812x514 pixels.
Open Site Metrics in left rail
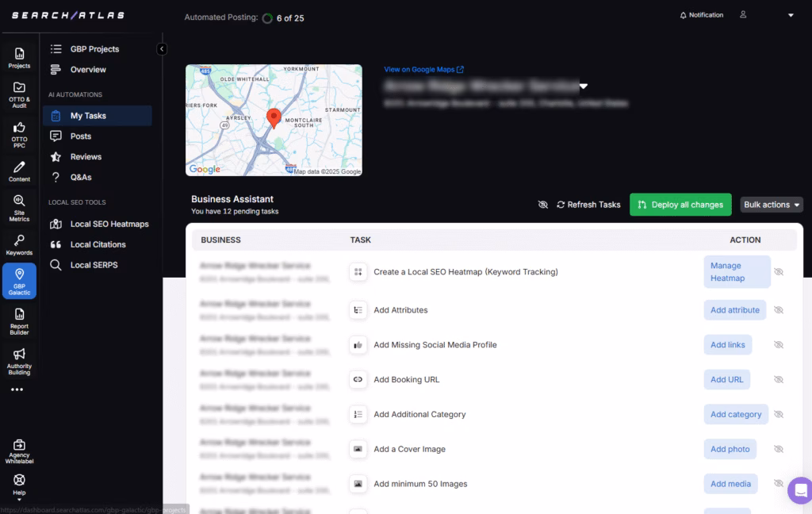(x=19, y=207)
